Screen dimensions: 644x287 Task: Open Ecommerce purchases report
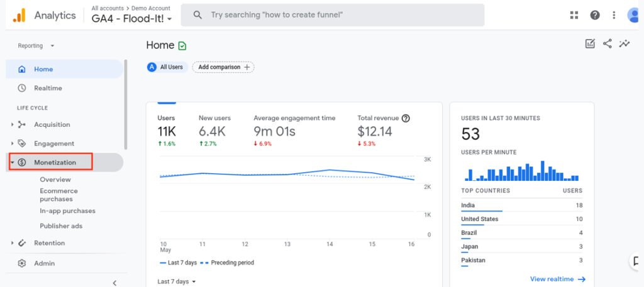click(x=58, y=195)
